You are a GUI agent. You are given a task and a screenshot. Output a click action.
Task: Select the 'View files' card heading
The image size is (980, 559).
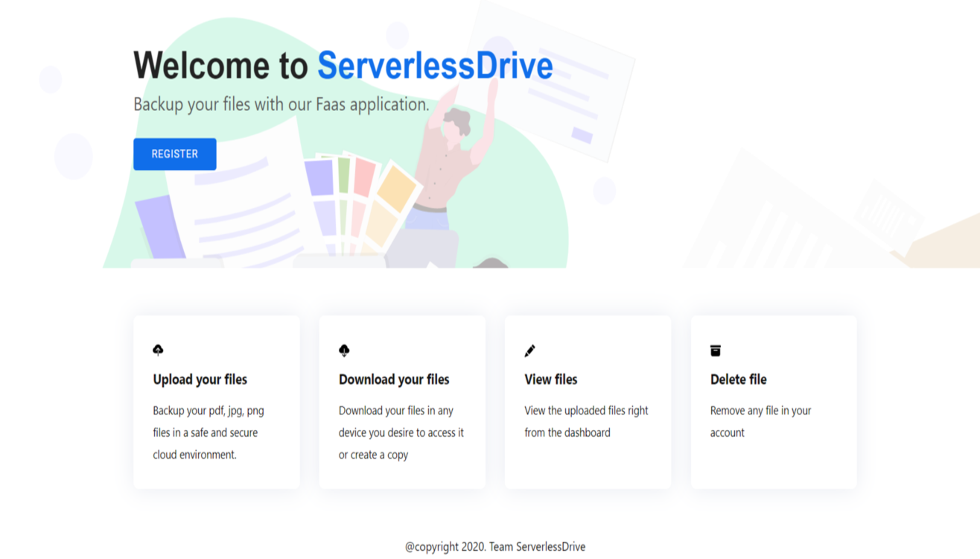[550, 379]
